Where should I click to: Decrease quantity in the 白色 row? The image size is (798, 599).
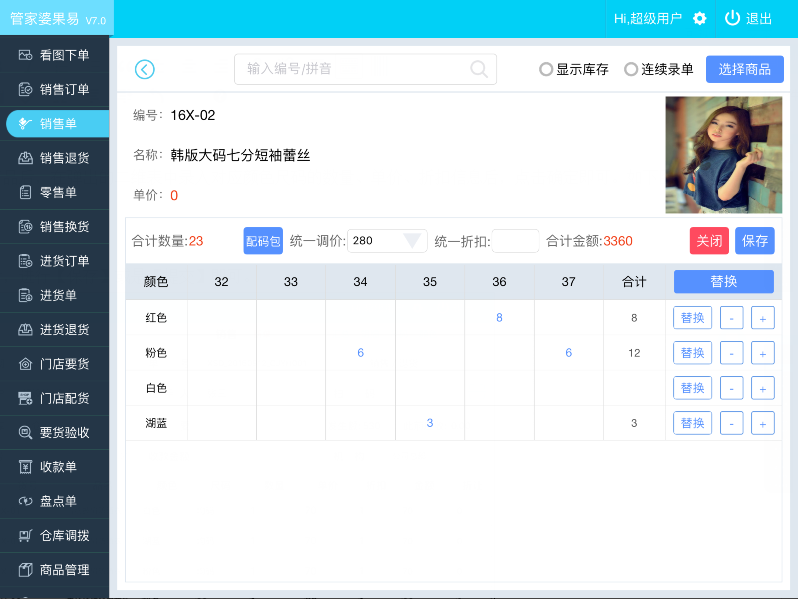732,388
